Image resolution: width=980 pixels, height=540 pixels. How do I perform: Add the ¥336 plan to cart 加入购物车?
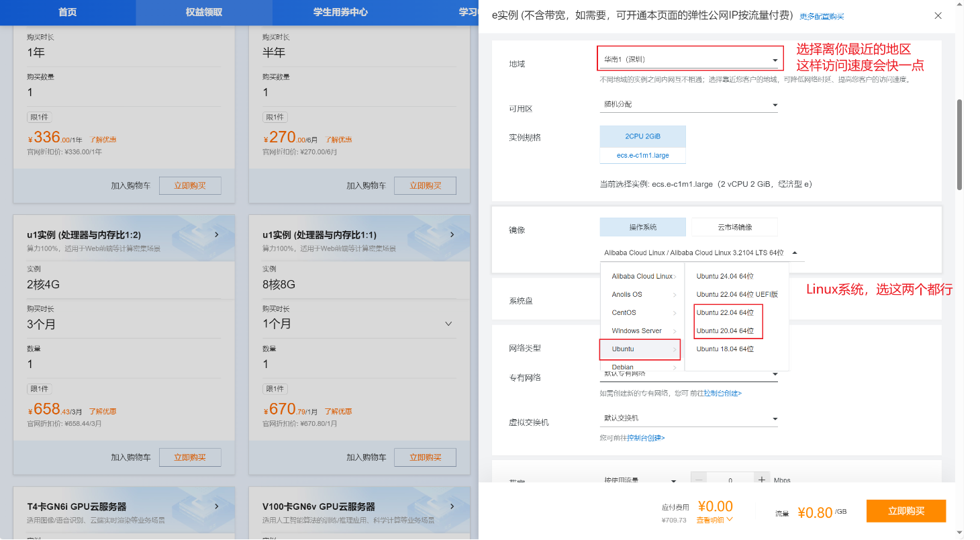131,186
